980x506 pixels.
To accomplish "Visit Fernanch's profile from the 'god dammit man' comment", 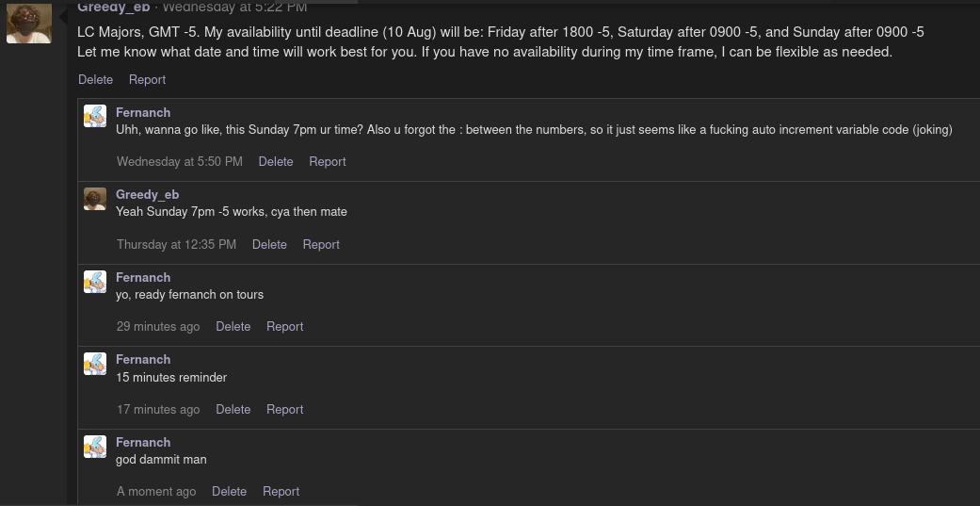I will [143, 442].
